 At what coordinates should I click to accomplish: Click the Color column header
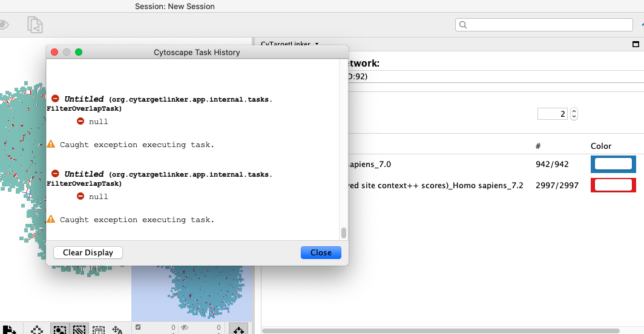point(601,146)
